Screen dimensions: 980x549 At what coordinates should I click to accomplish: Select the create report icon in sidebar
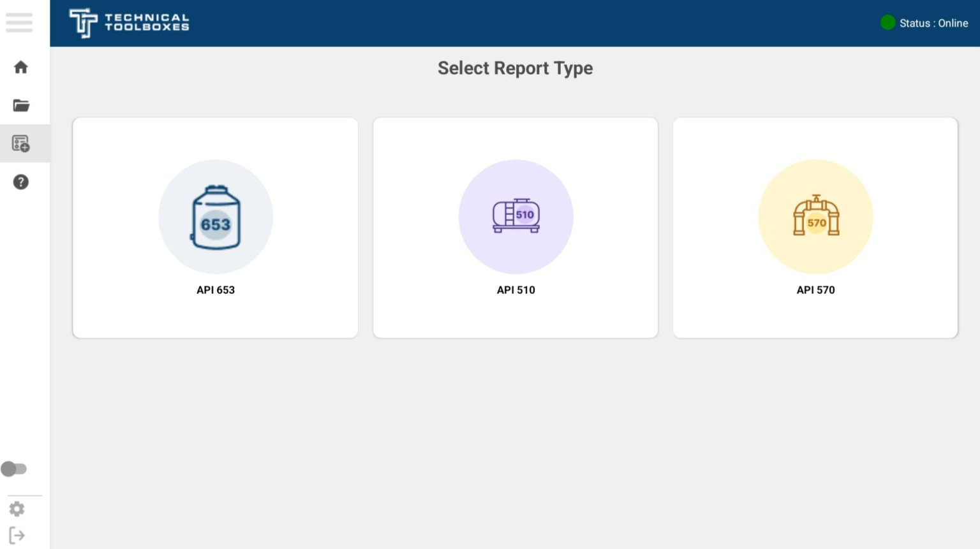click(x=20, y=143)
